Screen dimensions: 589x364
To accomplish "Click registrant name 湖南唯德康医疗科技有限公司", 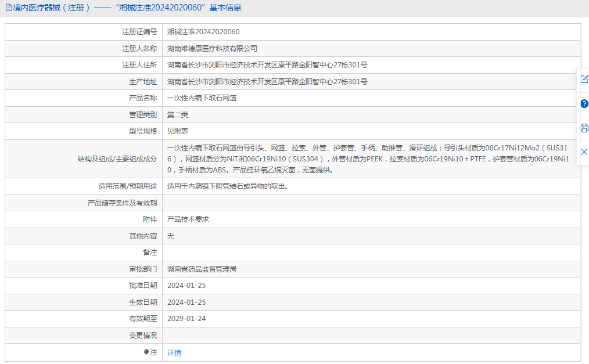I will point(212,48).
